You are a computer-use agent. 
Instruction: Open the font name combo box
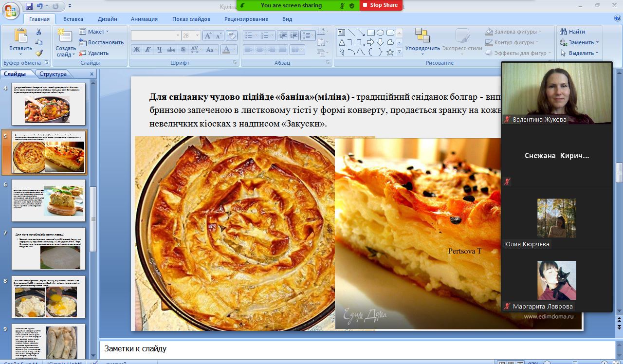pos(156,36)
